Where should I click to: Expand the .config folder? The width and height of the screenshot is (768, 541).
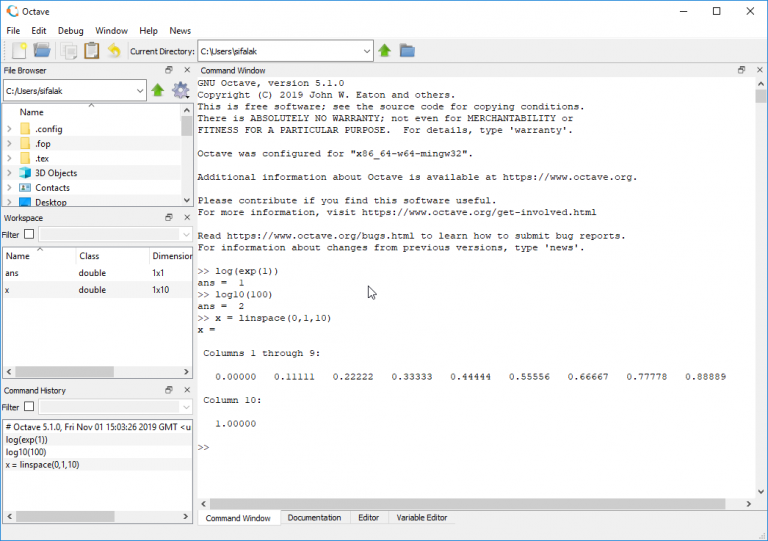click(9, 129)
